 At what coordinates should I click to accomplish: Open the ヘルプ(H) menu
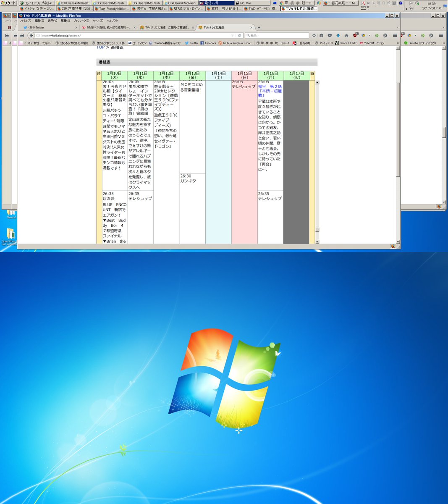coord(112,21)
